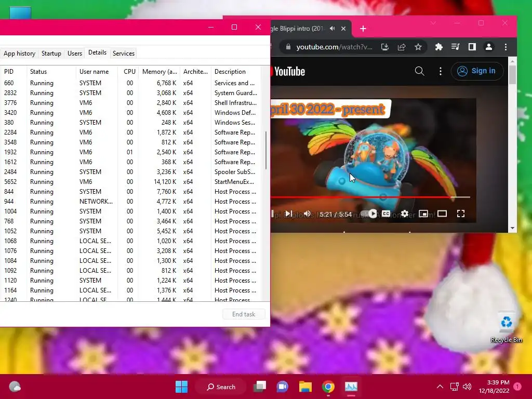Select the Details tab
Screen dimensions: 532x399
point(97,52)
